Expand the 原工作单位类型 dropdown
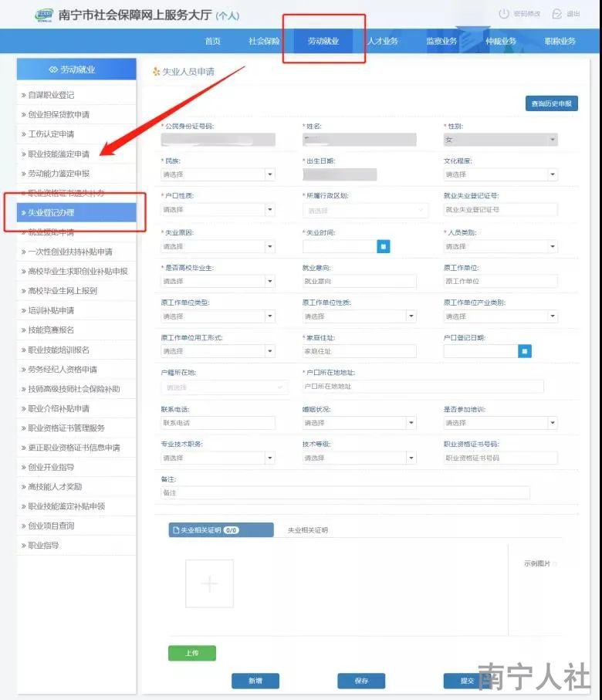The height and width of the screenshot is (700, 602). point(218,316)
